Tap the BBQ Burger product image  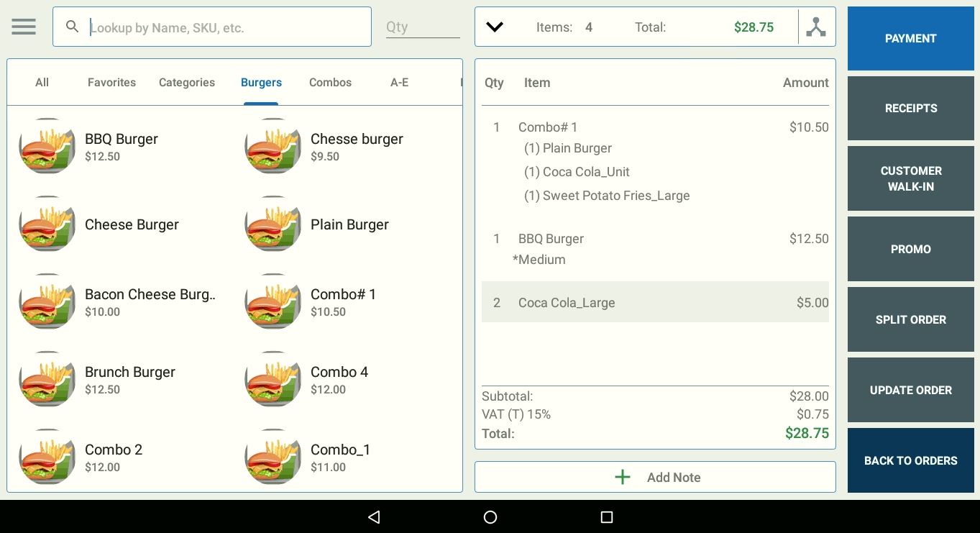pyautogui.click(x=47, y=147)
